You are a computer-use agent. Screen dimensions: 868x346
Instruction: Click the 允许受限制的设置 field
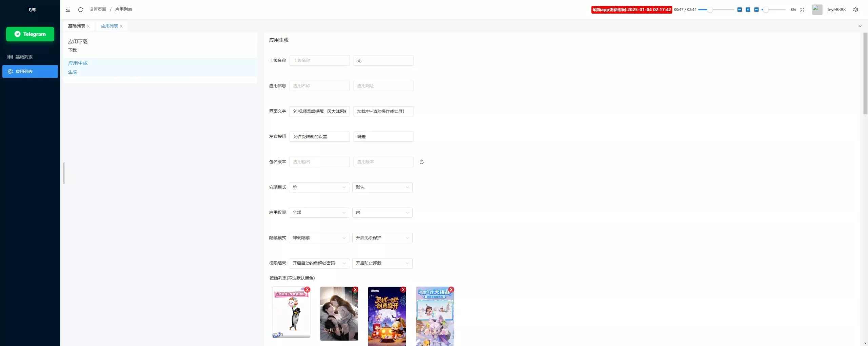[319, 137]
